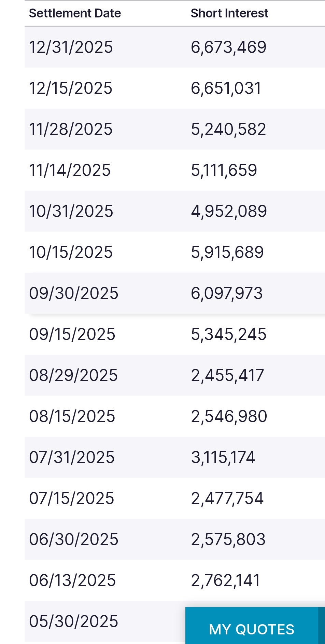Viewport: 325px width, 644px height.
Task: Select the 6,651,031 short interest value
Action: (226, 88)
